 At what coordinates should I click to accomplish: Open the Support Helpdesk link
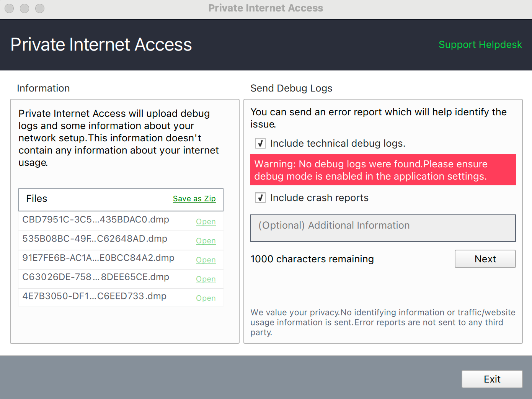click(480, 45)
